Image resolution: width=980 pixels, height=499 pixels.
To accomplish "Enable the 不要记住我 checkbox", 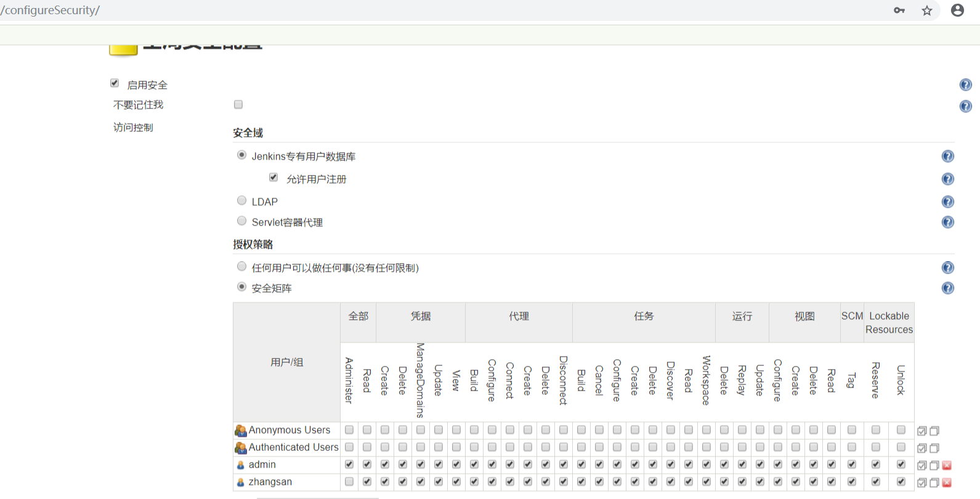I will [238, 105].
